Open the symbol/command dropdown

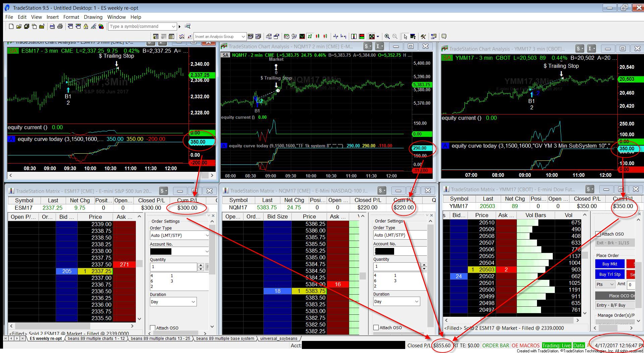coord(173,27)
